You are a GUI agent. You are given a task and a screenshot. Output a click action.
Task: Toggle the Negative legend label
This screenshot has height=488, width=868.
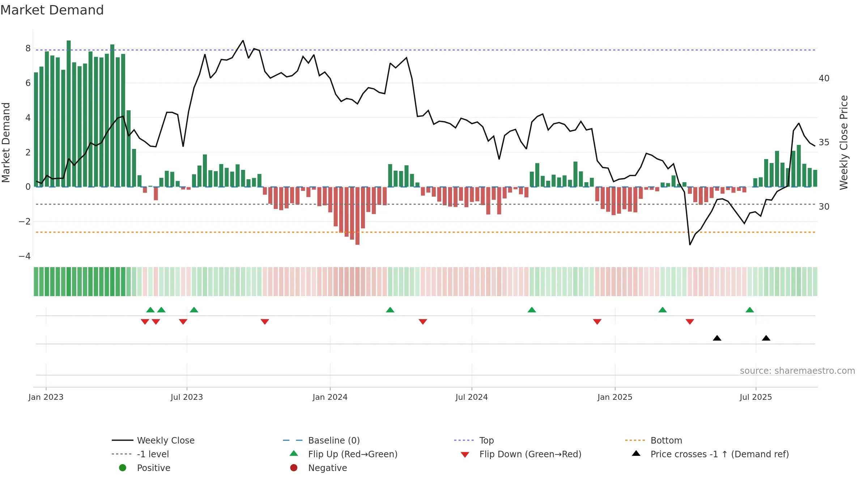click(327, 468)
